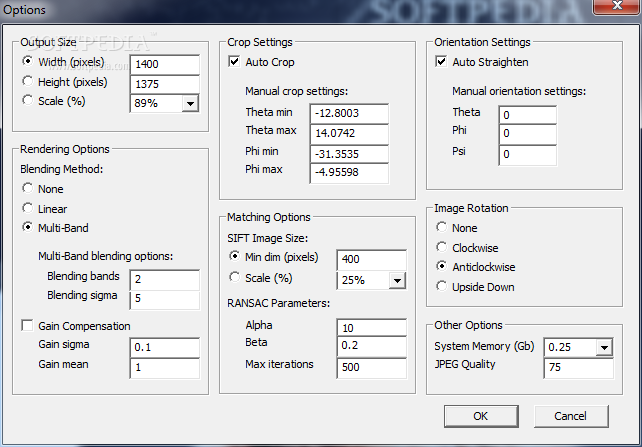Image resolution: width=642 pixels, height=447 pixels.
Task: Click the orientation Psi input field
Action: [528, 155]
